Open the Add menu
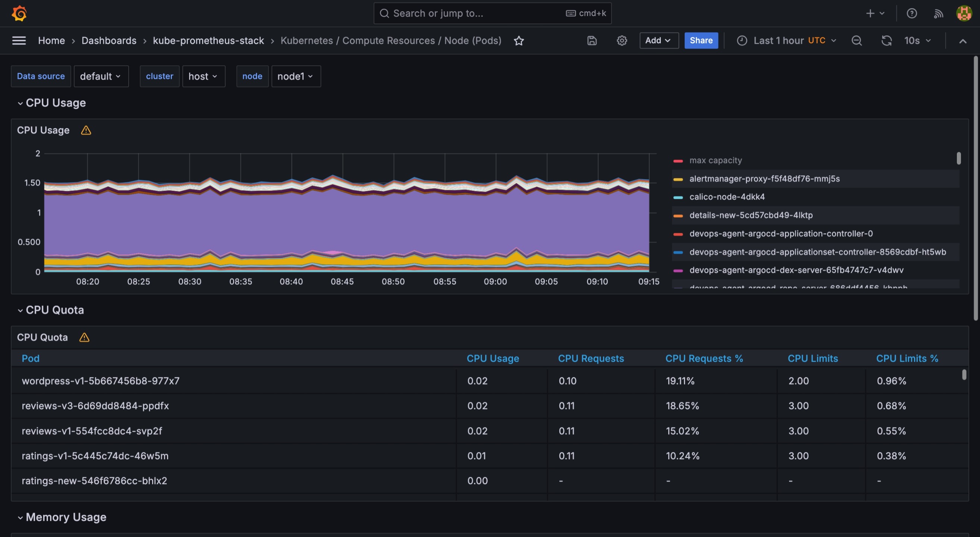The width and height of the screenshot is (980, 537). (659, 40)
